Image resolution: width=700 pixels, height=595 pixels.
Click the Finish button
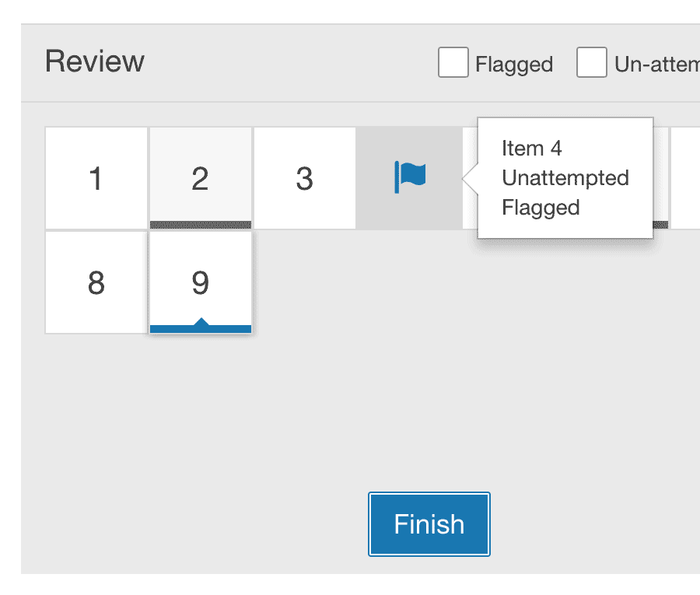pyautogui.click(x=429, y=524)
